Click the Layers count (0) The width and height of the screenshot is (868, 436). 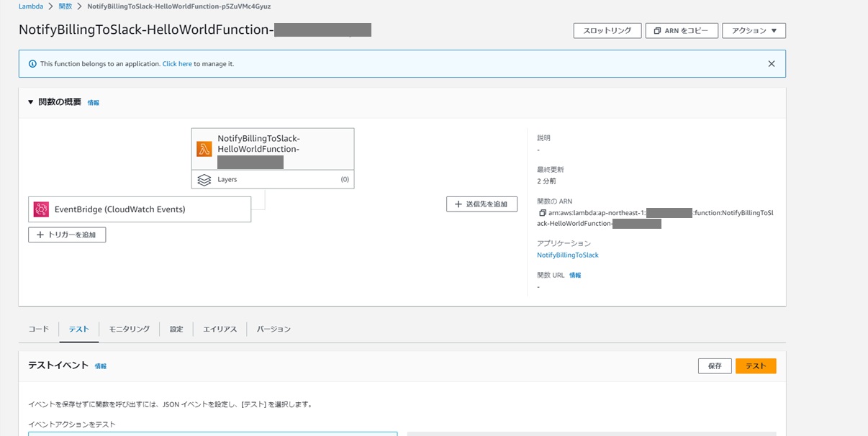(x=345, y=180)
